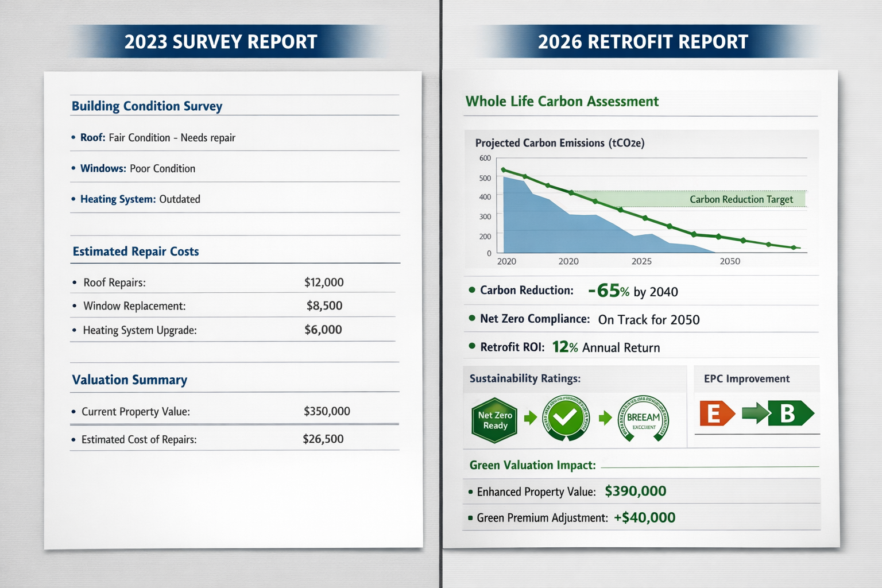Open the BREEAM Excellent rating seal

643,419
